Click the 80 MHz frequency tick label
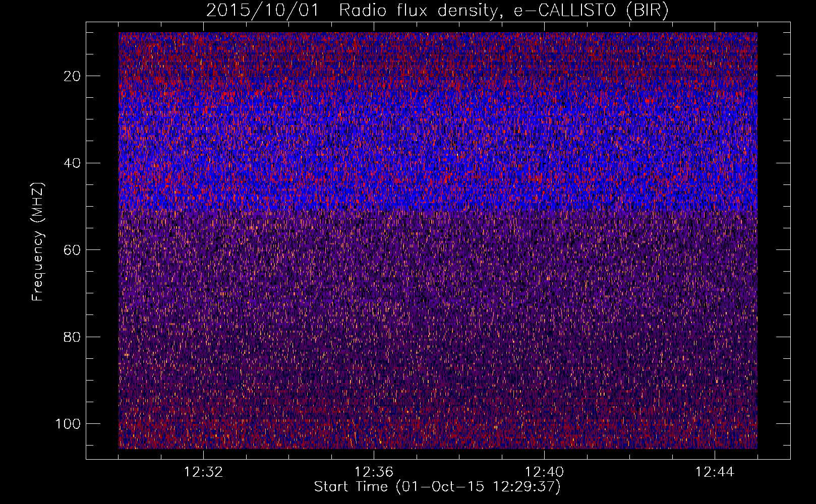This screenshot has width=816, height=504. point(73,337)
